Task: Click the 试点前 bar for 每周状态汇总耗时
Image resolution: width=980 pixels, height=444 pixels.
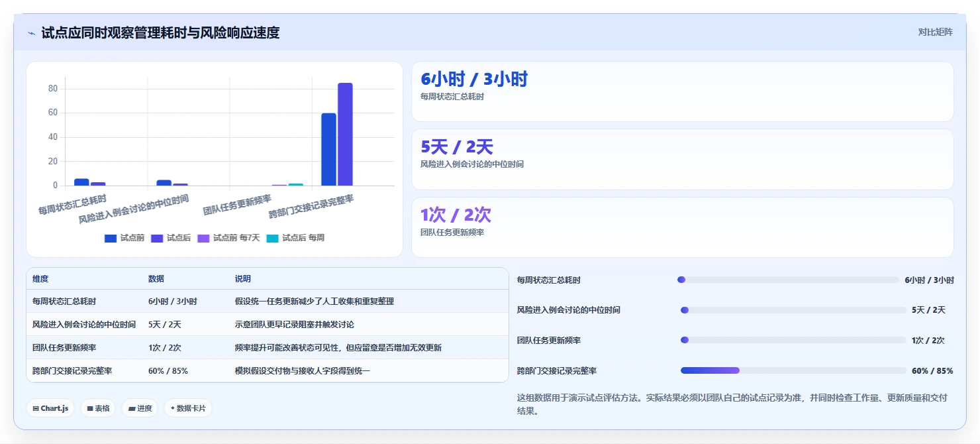Action: (x=81, y=182)
